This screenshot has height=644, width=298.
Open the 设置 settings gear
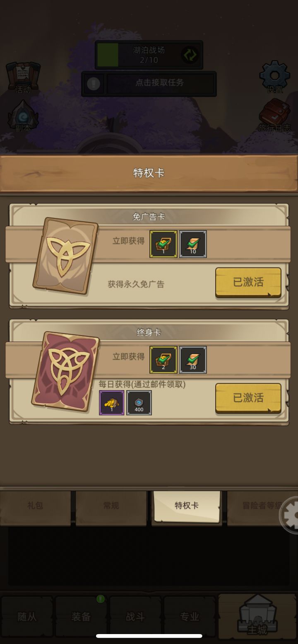[274, 77]
